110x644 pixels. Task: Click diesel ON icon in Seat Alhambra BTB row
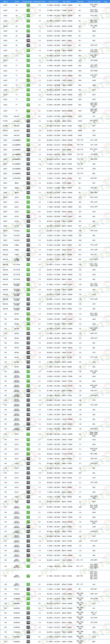pyautogui.click(x=28, y=169)
